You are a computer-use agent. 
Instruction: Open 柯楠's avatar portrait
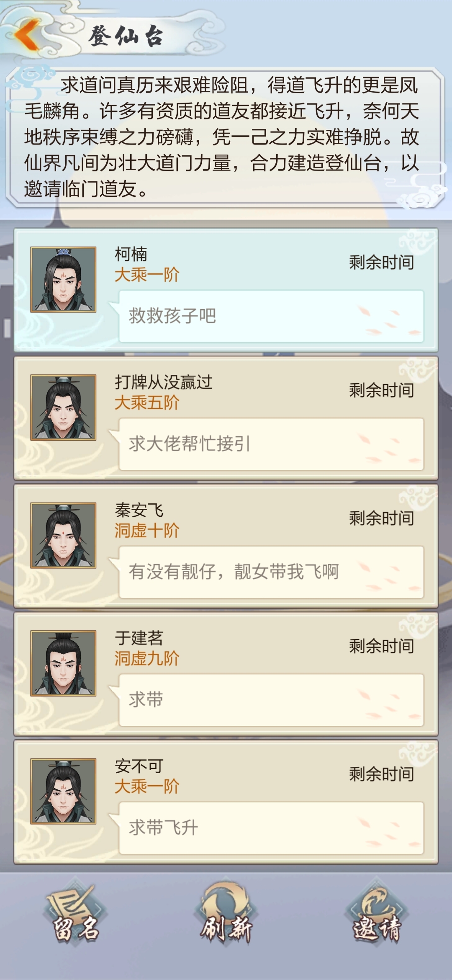coord(63,279)
